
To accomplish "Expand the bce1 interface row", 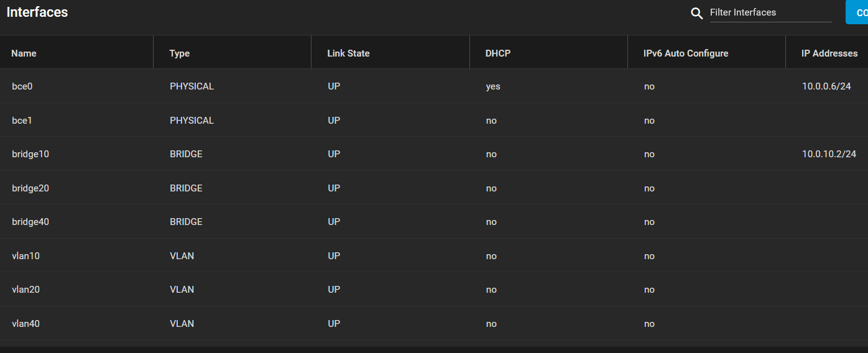I will tap(434, 120).
